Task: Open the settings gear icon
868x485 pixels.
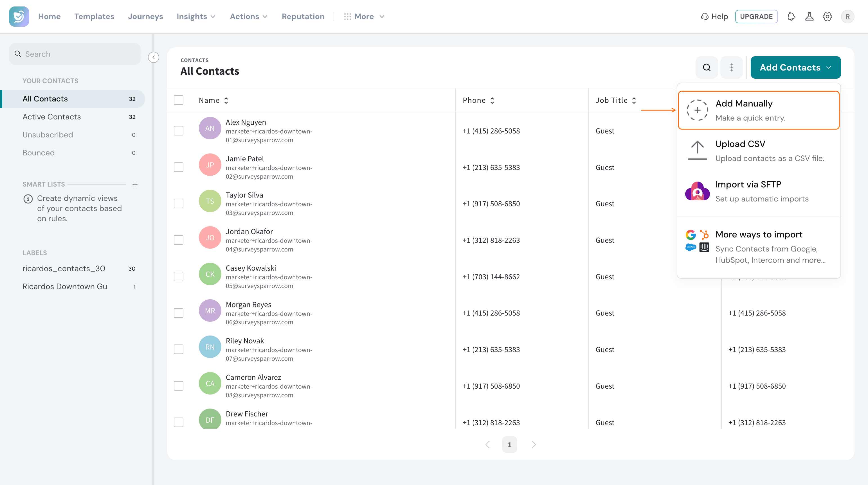Action: click(827, 17)
